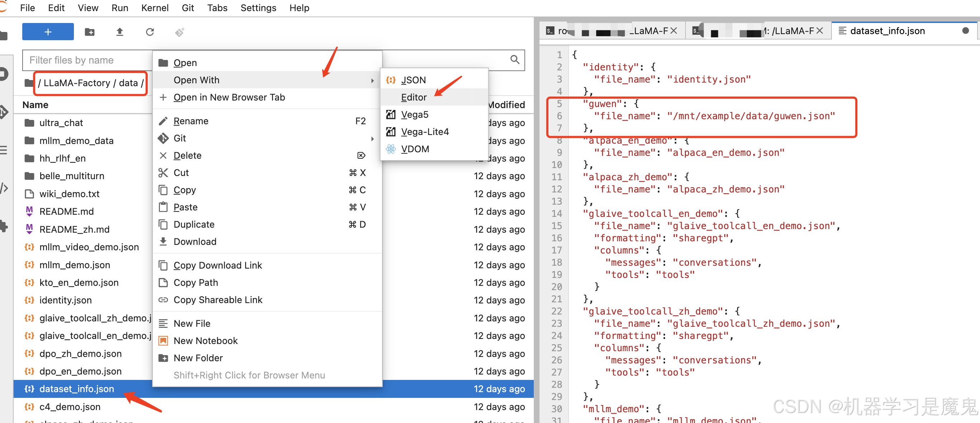Choose Delete from context menu
Screen dimensions: 980x423
coord(267,155)
